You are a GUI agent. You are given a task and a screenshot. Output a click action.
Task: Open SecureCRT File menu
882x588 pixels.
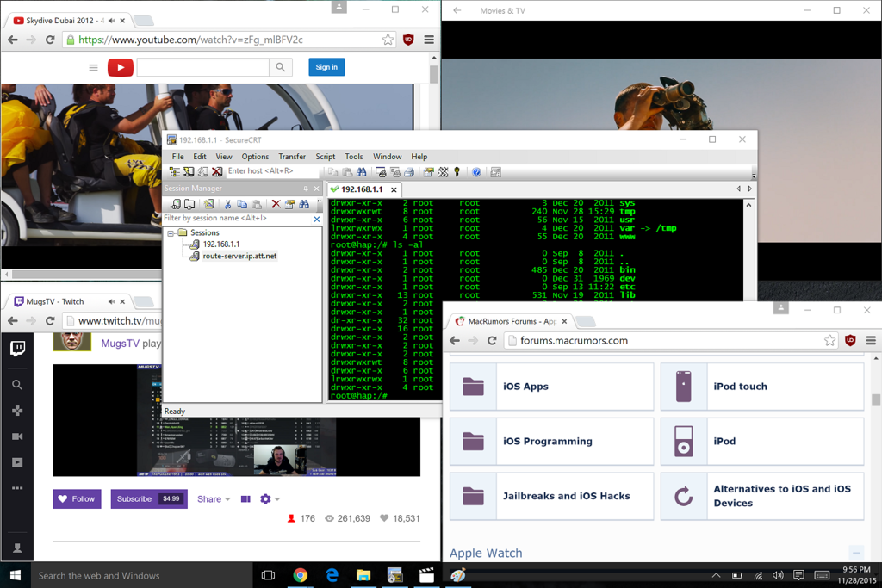coord(177,157)
